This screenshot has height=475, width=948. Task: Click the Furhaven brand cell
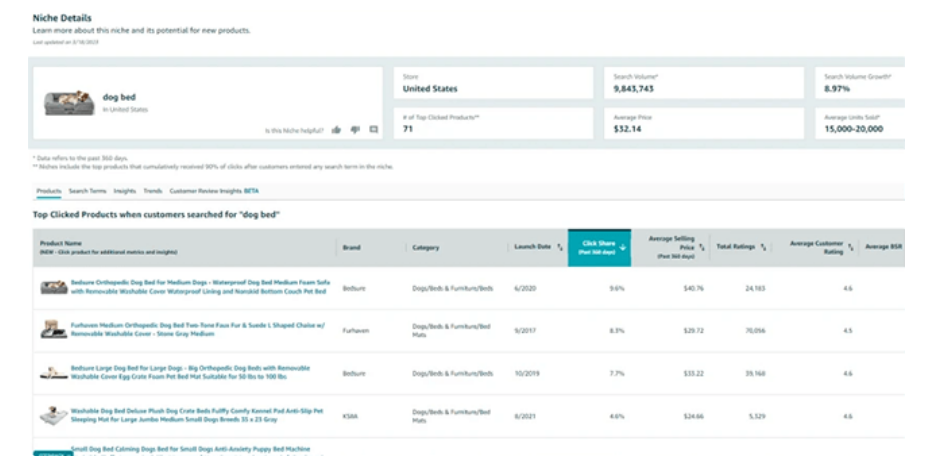tap(356, 331)
